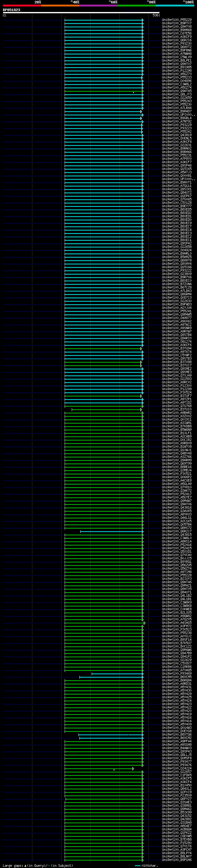197x868 pixels.
Task: Click the scale end value 536
Action: point(155,15)
